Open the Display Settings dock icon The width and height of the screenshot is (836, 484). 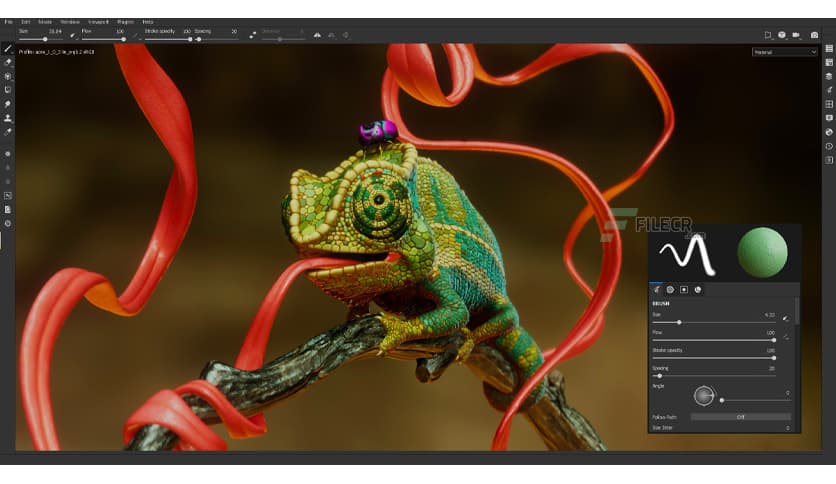click(829, 118)
